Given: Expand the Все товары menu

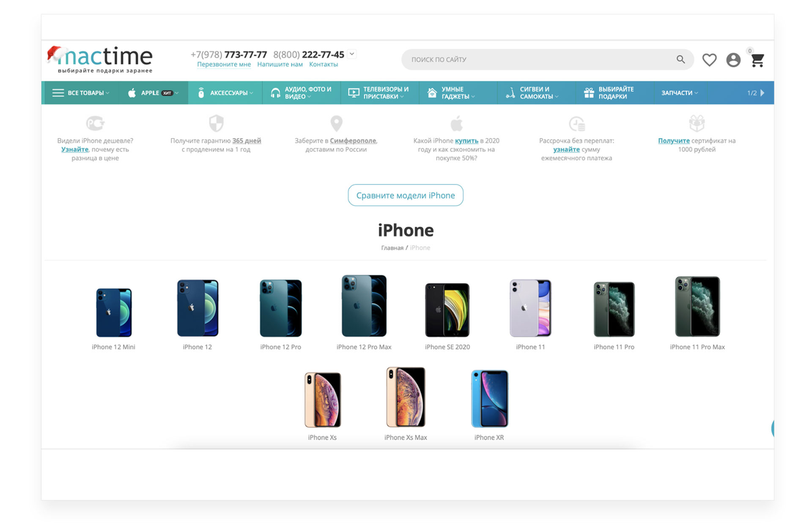Looking at the screenshot, I should 81,93.
